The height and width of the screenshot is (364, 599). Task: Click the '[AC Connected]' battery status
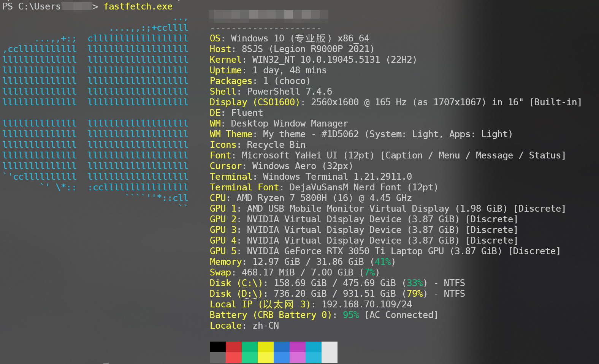(401, 315)
